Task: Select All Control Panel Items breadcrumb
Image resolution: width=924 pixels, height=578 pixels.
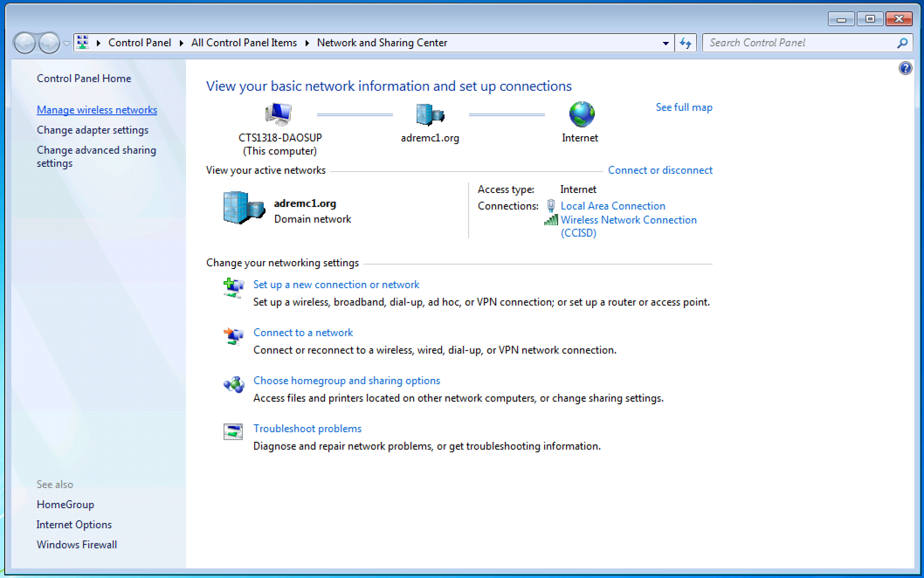Action: (x=244, y=43)
